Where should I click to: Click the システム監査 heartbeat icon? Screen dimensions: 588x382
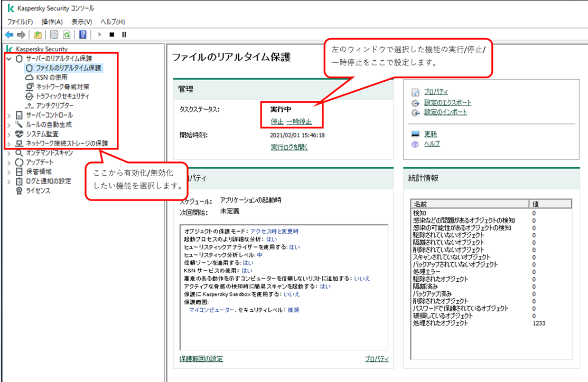(x=19, y=133)
